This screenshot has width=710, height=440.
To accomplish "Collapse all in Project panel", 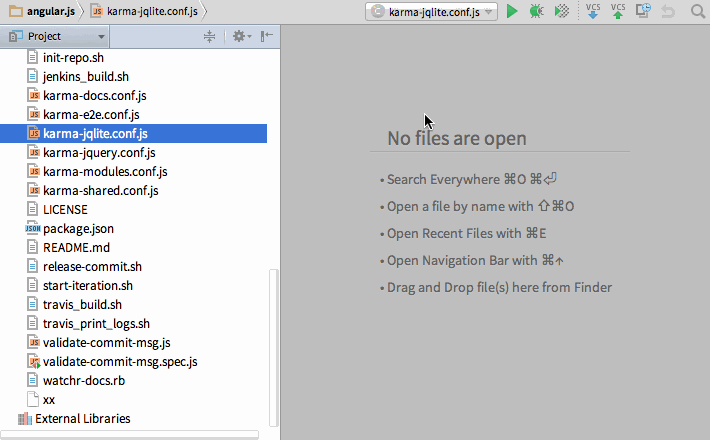I will tap(209, 36).
